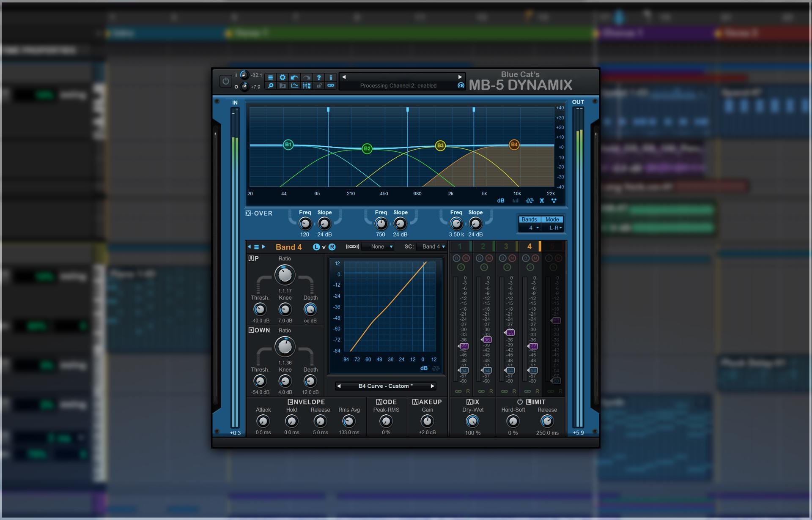Click the curve display icon in the toolbar
The width and height of the screenshot is (812, 520).
[295, 85]
